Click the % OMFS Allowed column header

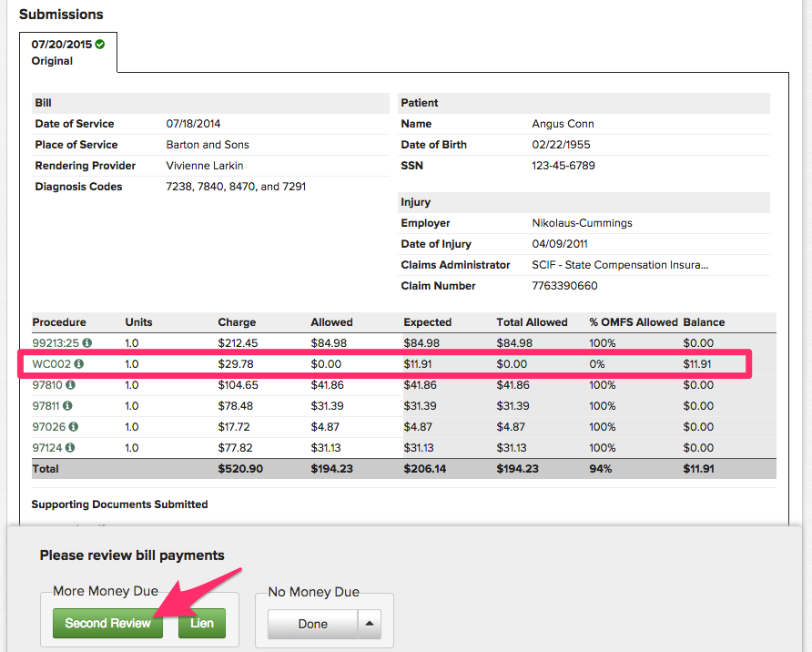tap(634, 322)
